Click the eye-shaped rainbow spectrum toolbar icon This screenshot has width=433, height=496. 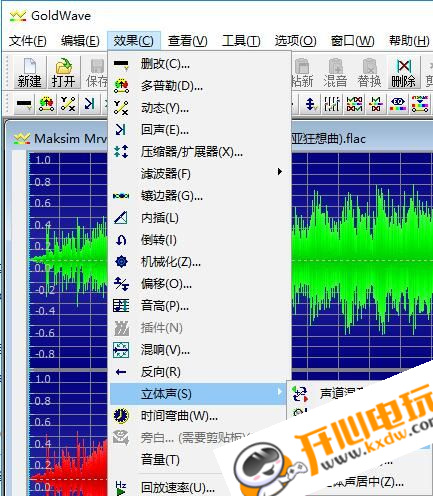pos(398,104)
